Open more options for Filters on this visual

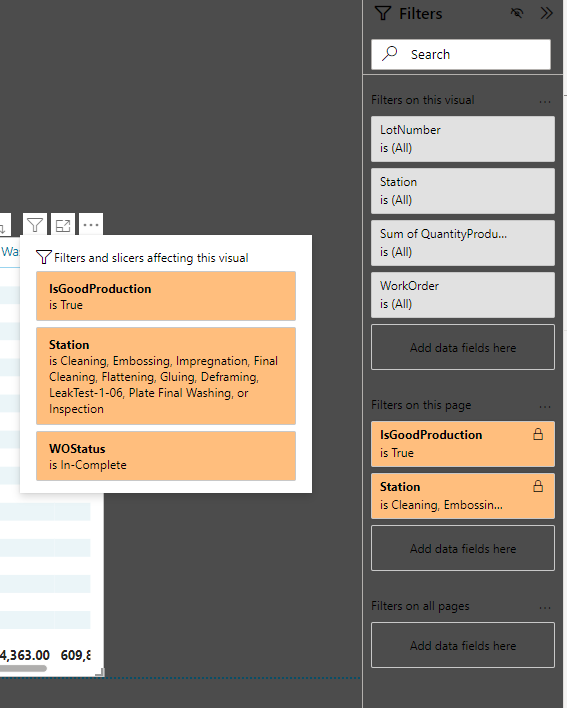(x=545, y=102)
